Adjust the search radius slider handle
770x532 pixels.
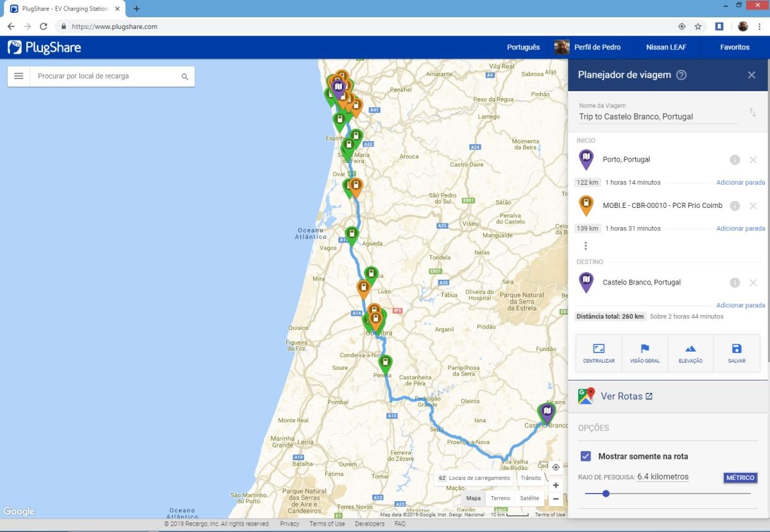click(x=606, y=493)
